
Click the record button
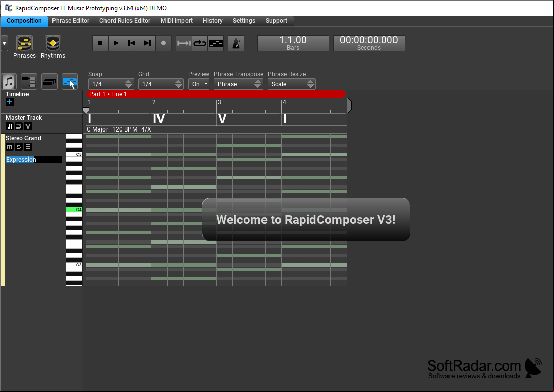pyautogui.click(x=163, y=43)
